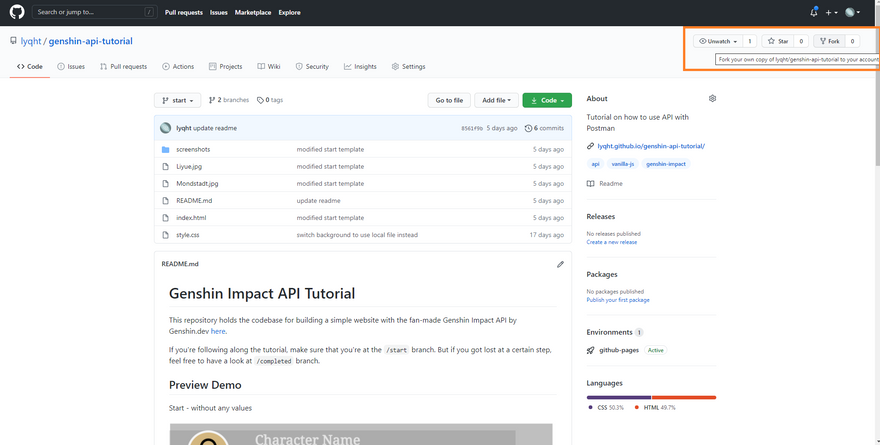The image size is (880, 445).
Task: Click the fork count 0
Action: pyautogui.click(x=852, y=41)
